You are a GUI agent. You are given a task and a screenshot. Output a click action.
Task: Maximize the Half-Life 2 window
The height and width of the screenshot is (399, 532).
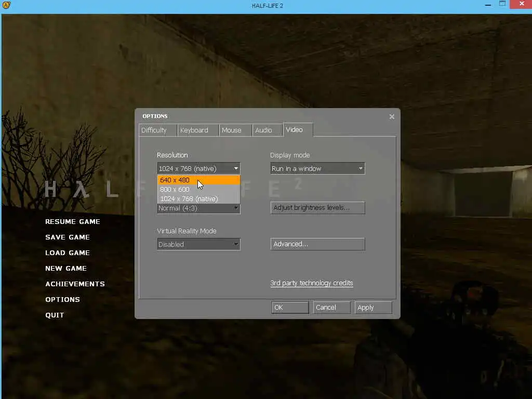coord(502,4)
